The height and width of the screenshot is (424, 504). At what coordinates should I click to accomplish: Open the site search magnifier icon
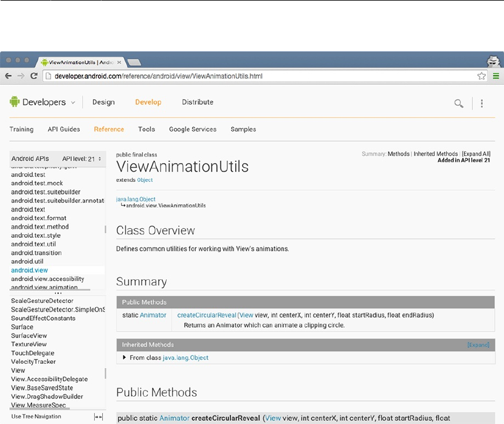tap(458, 103)
